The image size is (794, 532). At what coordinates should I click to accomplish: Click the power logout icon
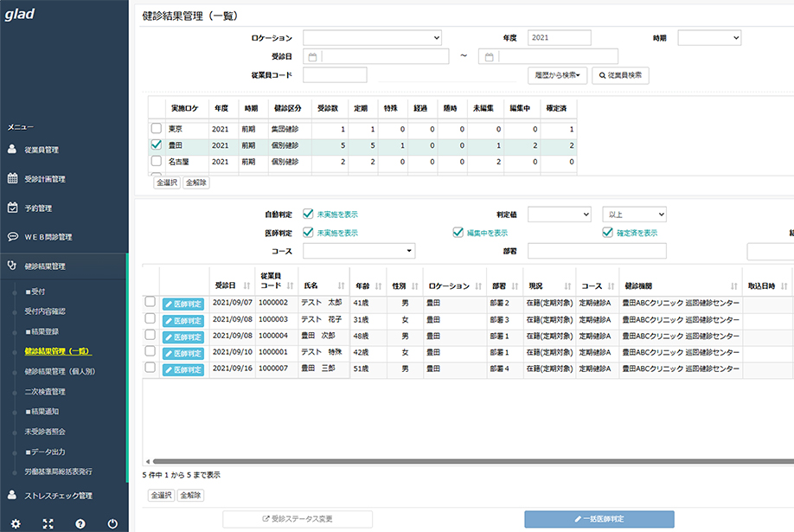coord(112,523)
